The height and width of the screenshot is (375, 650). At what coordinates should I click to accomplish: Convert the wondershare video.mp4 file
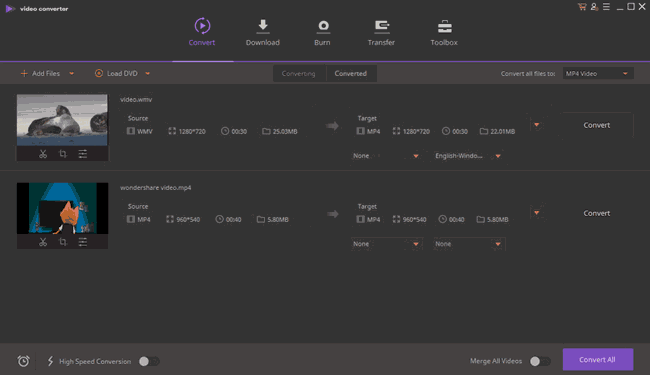click(597, 213)
